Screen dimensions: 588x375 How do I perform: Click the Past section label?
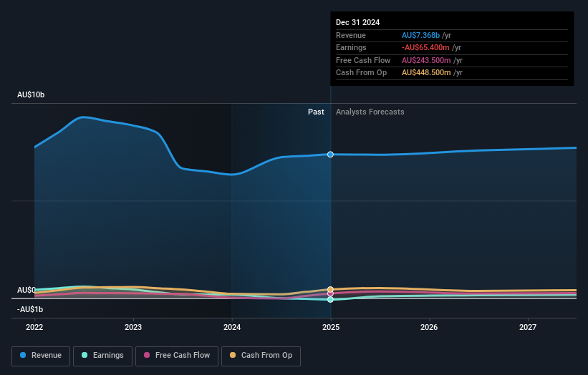click(x=316, y=112)
